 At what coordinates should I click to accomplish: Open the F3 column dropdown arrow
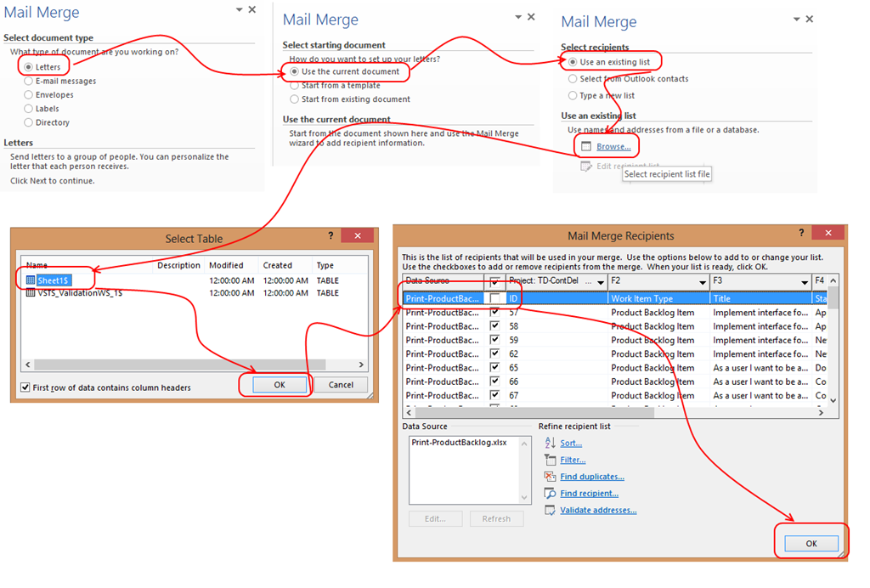tap(805, 281)
